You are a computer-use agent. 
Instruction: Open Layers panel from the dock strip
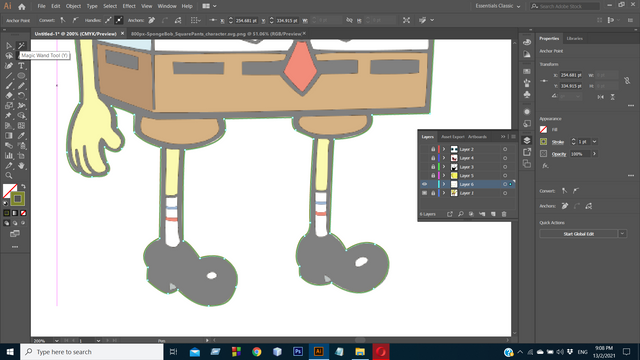[527, 140]
